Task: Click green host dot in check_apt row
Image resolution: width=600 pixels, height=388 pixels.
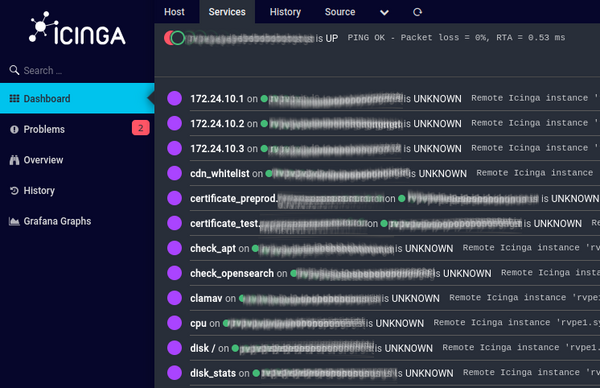Action: [x=255, y=249]
